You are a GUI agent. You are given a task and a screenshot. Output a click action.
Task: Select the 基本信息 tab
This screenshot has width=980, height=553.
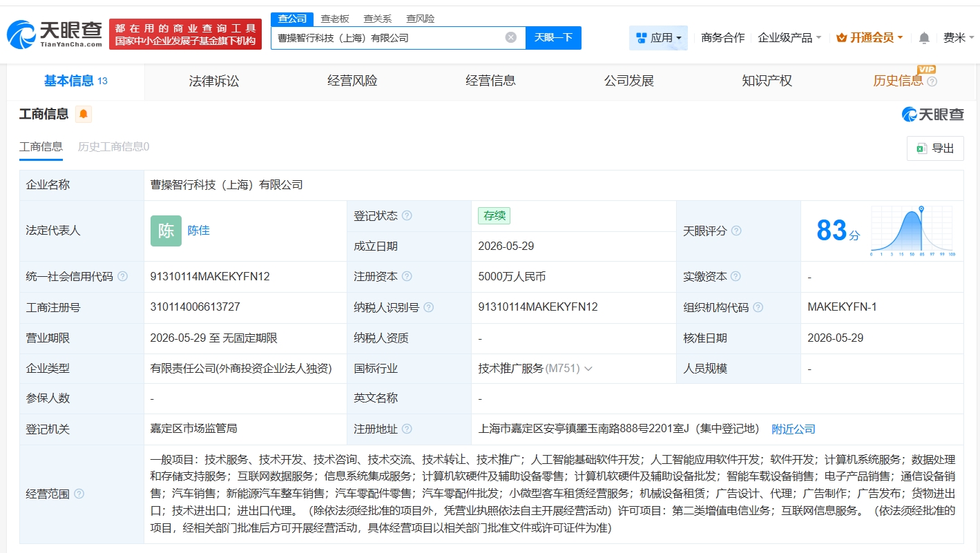pyautogui.click(x=76, y=81)
